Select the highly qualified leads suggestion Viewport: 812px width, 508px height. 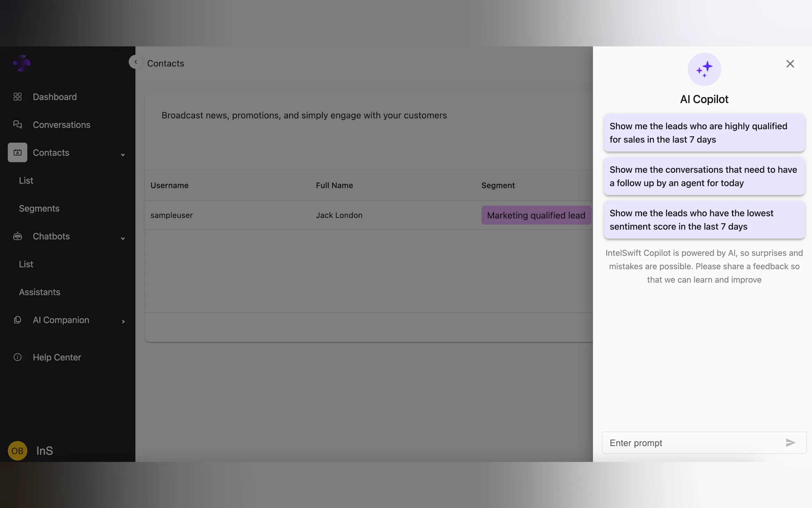704,133
